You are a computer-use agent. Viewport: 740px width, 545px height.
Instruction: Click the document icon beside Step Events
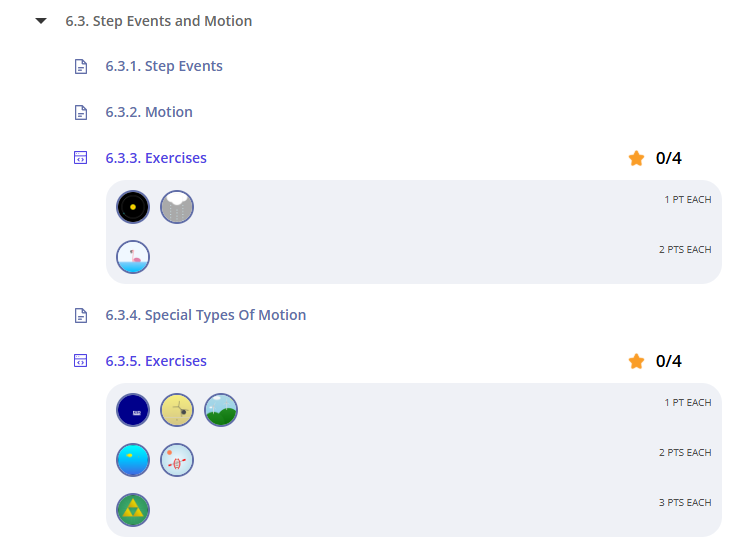coord(82,67)
